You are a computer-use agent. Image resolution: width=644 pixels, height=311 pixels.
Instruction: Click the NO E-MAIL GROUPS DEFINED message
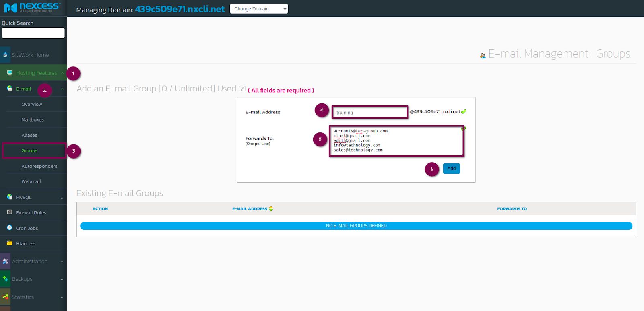pos(356,226)
